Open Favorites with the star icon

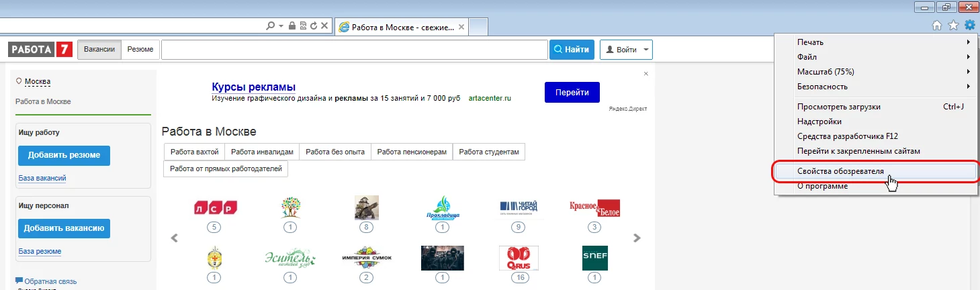tap(953, 26)
